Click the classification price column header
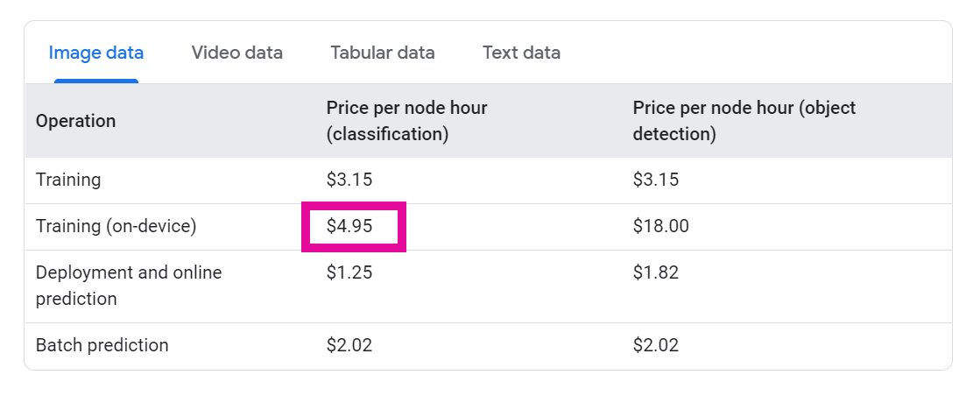This screenshot has width=980, height=396. [406, 121]
